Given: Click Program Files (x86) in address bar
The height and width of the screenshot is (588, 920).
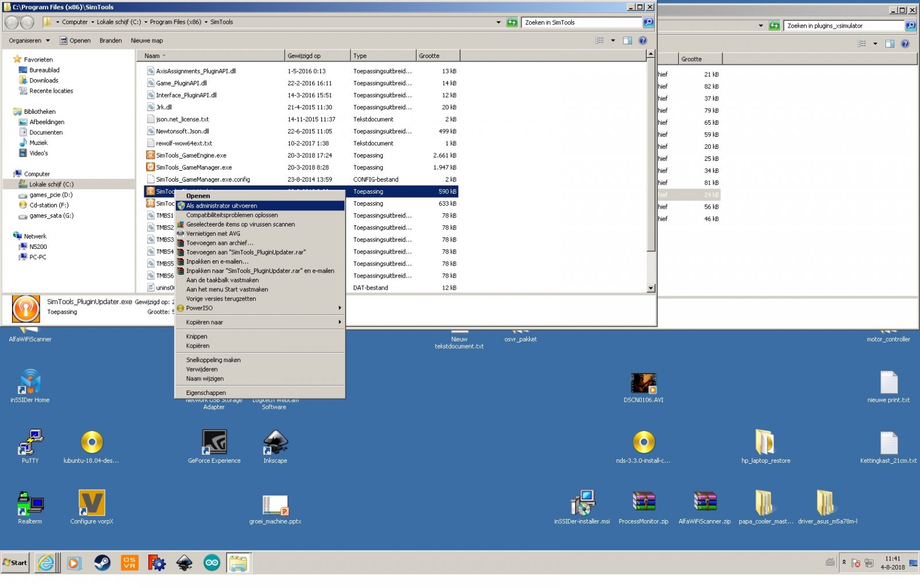Looking at the screenshot, I should [x=175, y=22].
